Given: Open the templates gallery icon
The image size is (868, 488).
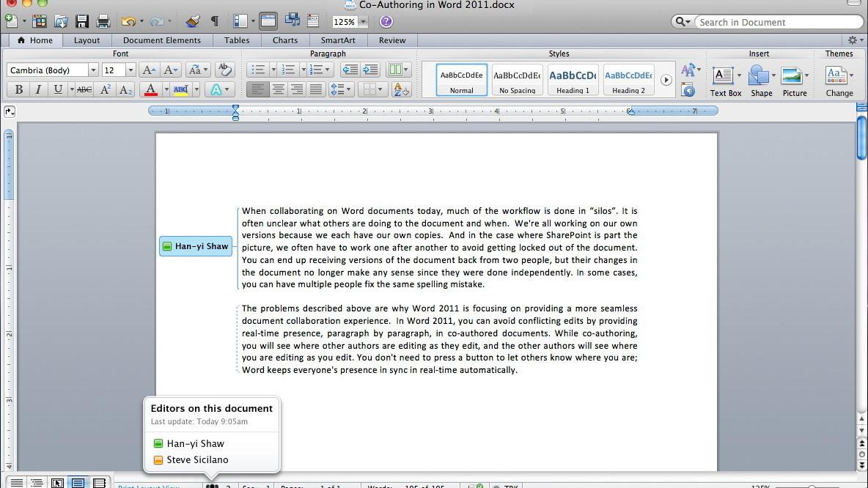Looking at the screenshot, I should point(40,21).
